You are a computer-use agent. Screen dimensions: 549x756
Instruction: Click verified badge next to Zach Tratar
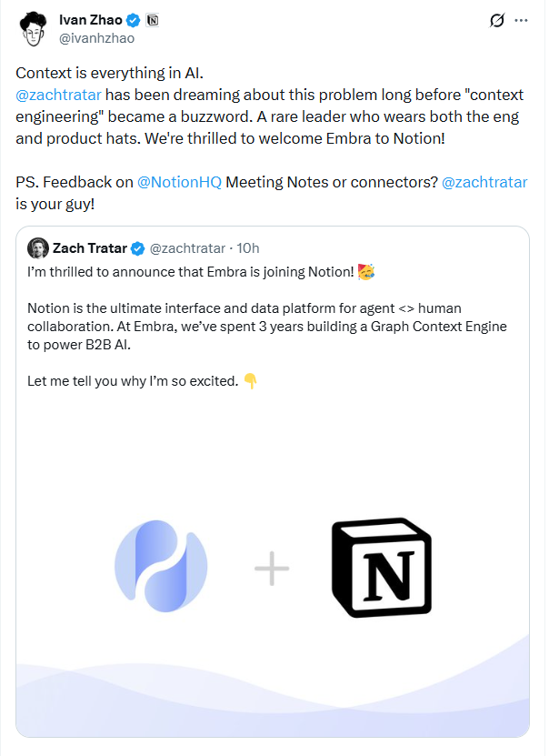pos(138,247)
